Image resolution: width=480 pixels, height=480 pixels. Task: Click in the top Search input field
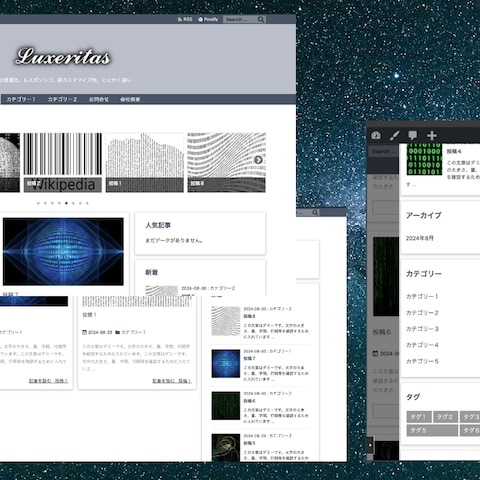point(240,19)
